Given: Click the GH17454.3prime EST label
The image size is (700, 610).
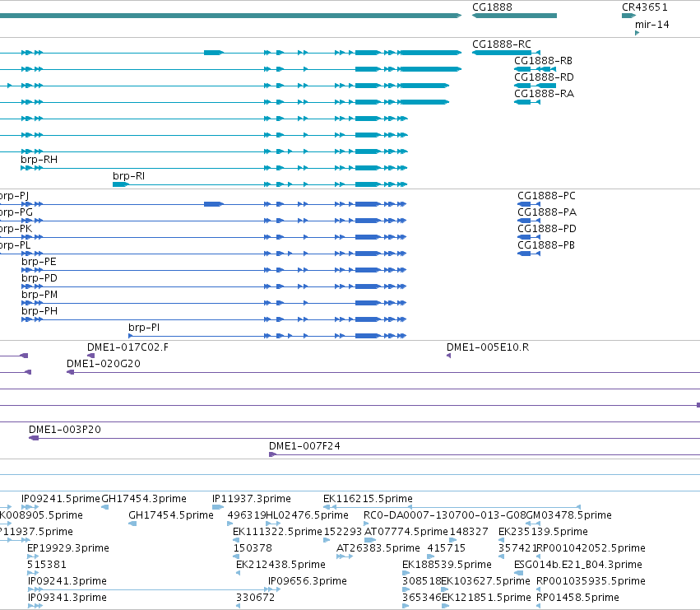Looking at the screenshot, I should click(144, 499).
